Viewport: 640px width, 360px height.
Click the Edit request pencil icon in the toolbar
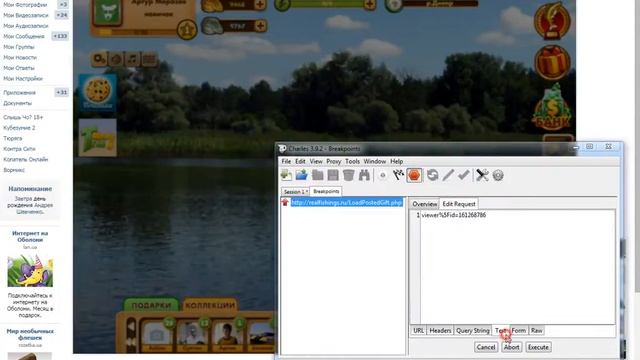click(448, 175)
